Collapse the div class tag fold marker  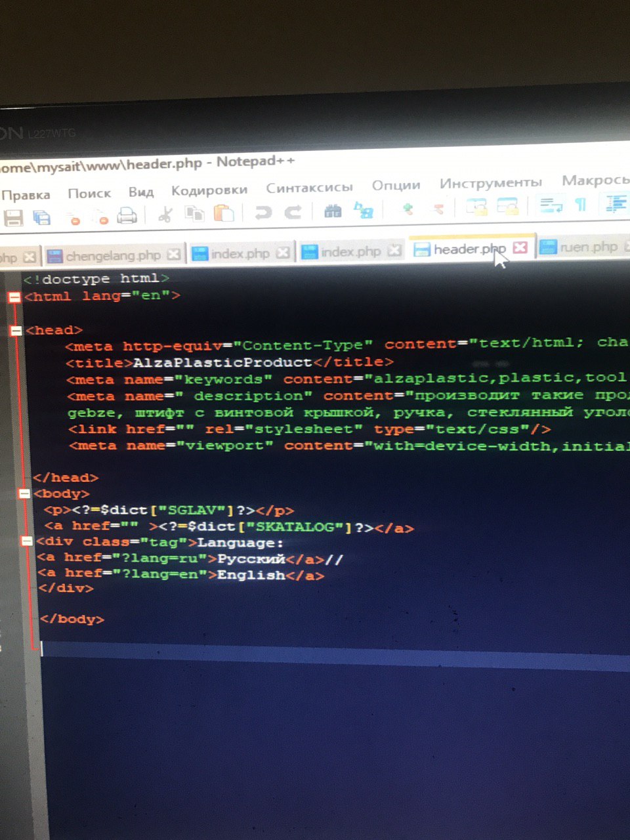[x=27, y=541]
